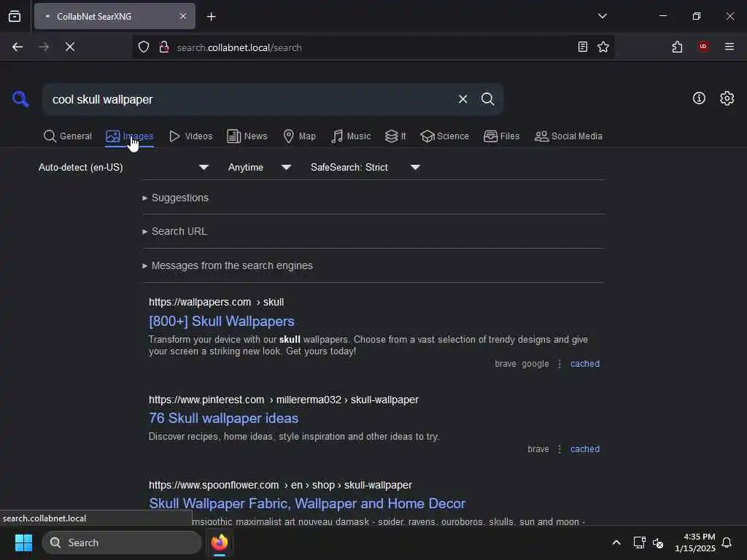Open the tracking protection shield

pos(144,47)
